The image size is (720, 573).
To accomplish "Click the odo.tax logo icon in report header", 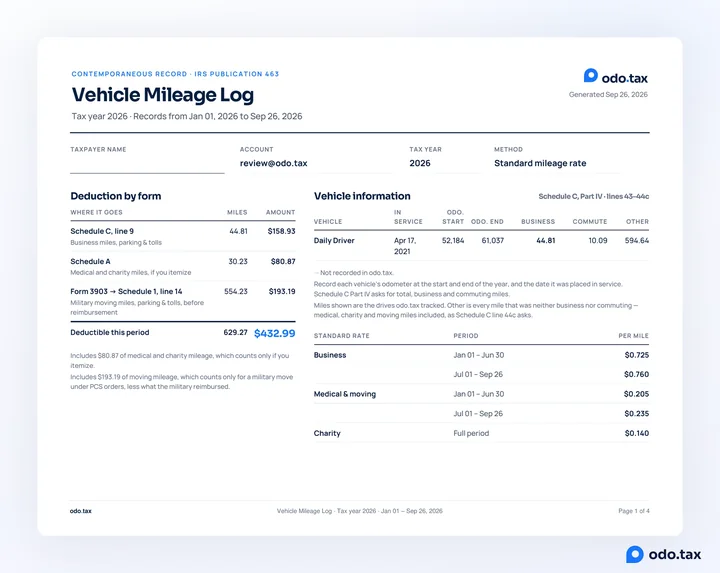I will click(591, 76).
